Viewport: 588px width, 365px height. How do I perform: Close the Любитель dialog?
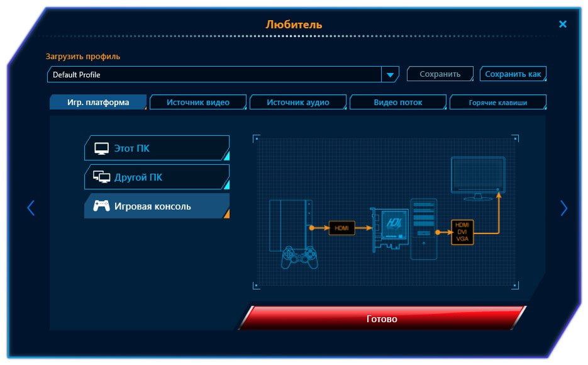(x=562, y=24)
